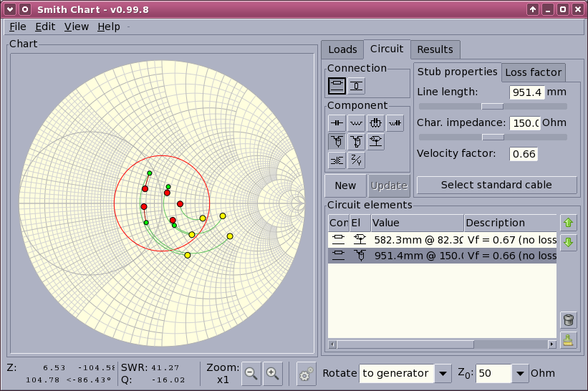This screenshot has height=391, width=588.
Task: Choose the custom Z/Y component
Action: click(x=356, y=160)
